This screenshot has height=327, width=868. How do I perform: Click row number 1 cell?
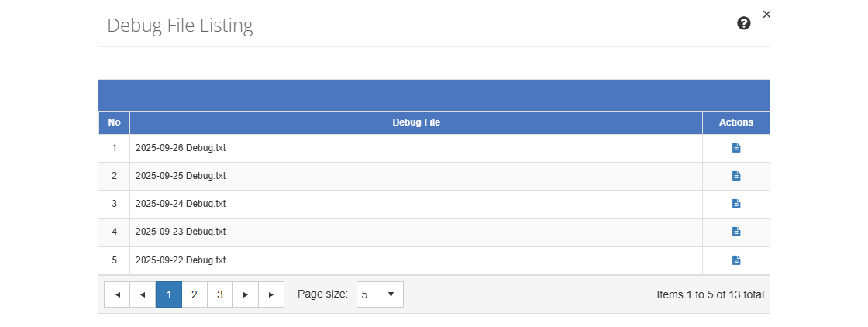[x=114, y=148]
